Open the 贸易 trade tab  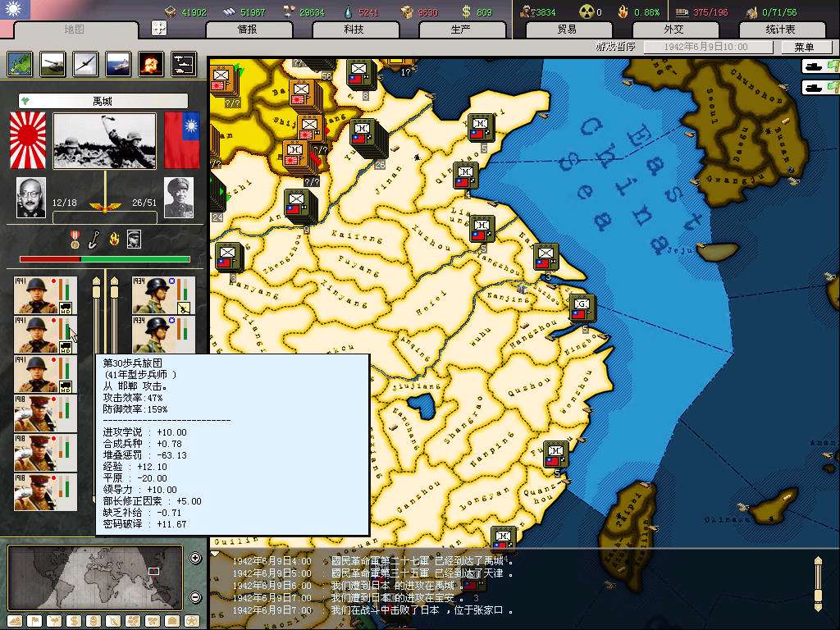tap(568, 29)
